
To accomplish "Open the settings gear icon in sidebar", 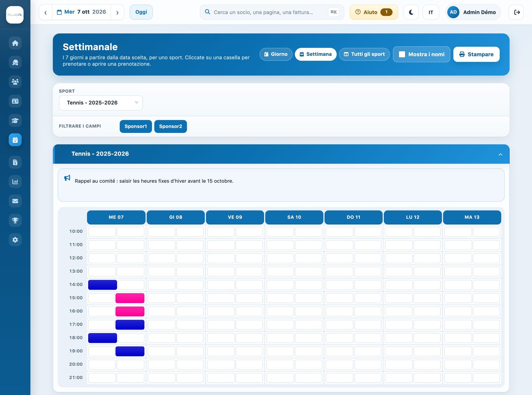I will (15, 240).
